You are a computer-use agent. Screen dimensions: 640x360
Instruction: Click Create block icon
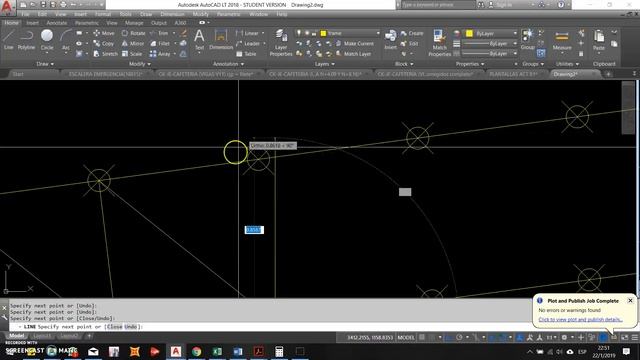click(x=412, y=33)
